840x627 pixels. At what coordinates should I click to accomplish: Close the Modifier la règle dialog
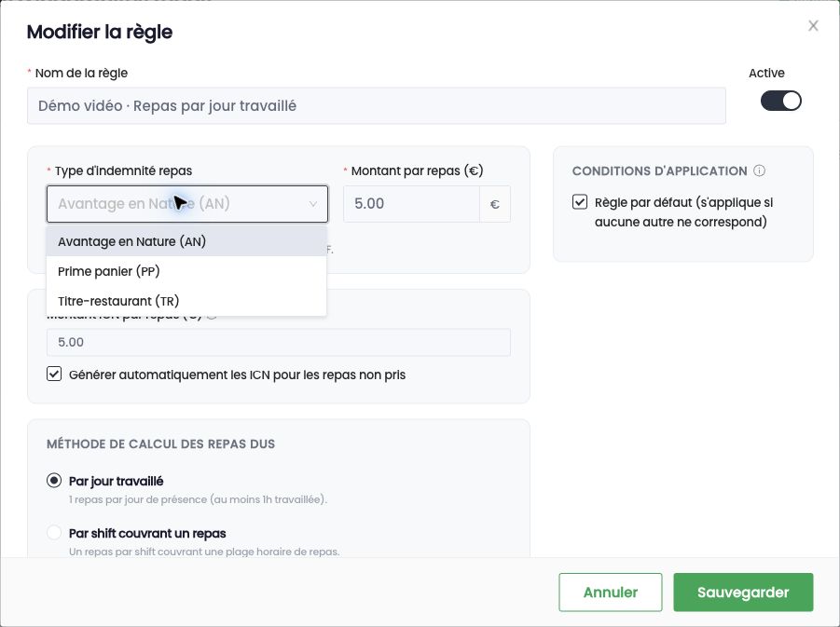(x=813, y=26)
